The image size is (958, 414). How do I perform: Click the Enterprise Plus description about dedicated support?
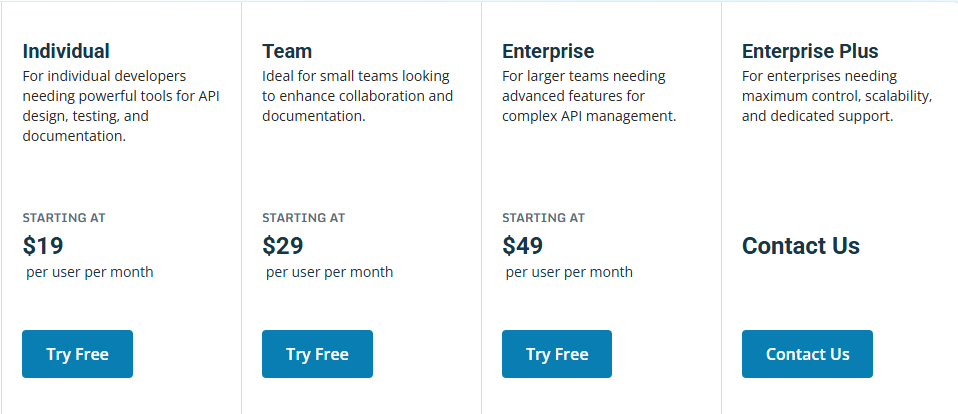[837, 96]
